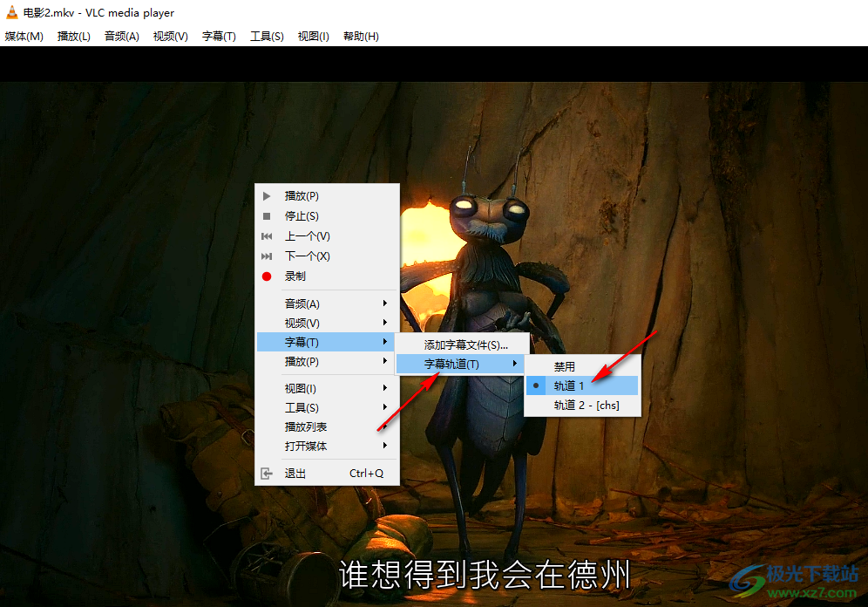Viewport: 868px width, 607px height.
Task: Expand the 打开媒体 submenu arrow
Action: tap(384, 446)
